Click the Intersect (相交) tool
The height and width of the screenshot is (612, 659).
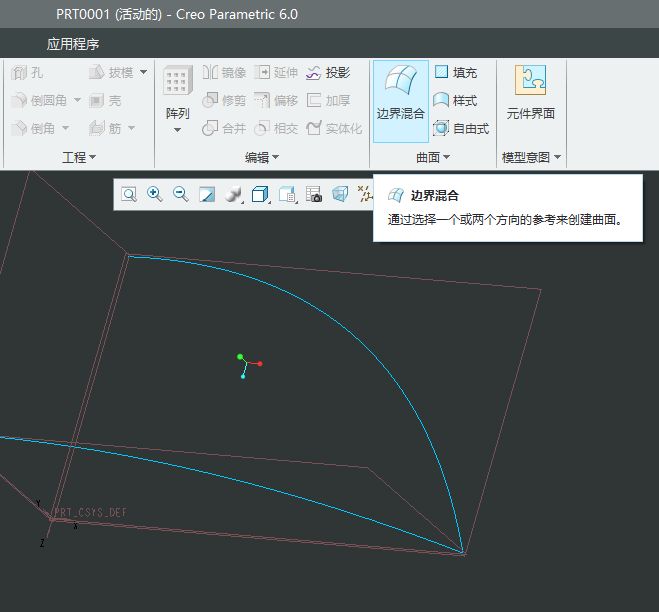click(x=276, y=128)
